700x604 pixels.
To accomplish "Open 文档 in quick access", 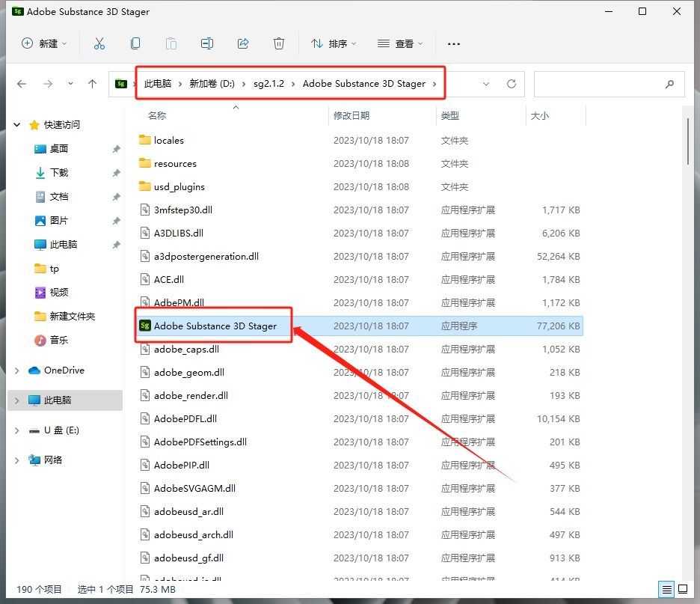I will (58, 197).
